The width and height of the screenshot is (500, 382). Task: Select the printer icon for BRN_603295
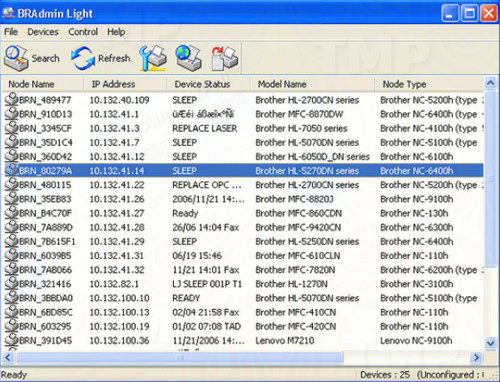11,326
